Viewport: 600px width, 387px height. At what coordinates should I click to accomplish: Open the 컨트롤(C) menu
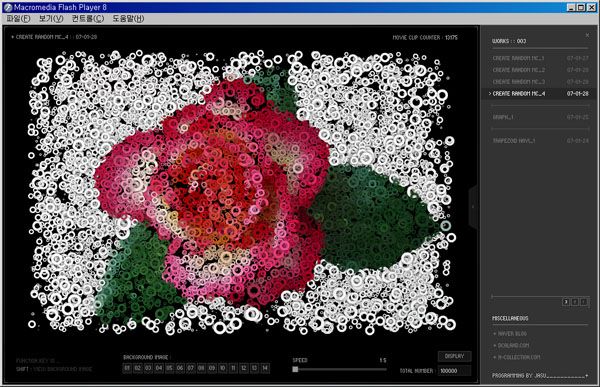[x=88, y=18]
